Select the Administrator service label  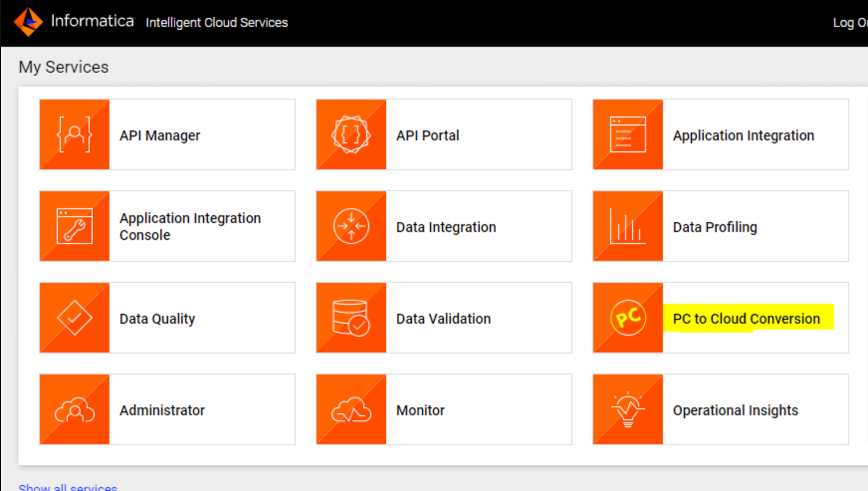162,410
